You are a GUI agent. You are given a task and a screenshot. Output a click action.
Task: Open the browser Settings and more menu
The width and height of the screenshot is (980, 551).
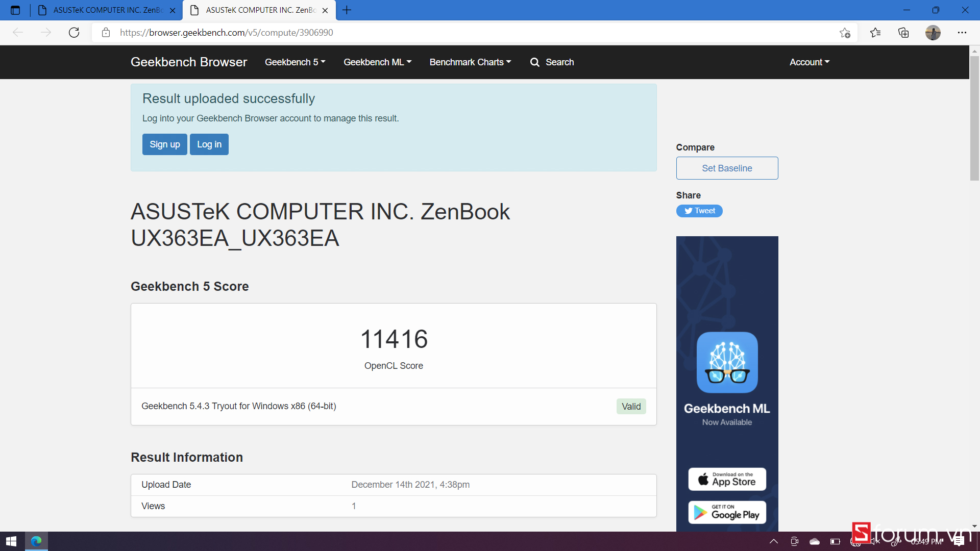click(962, 33)
